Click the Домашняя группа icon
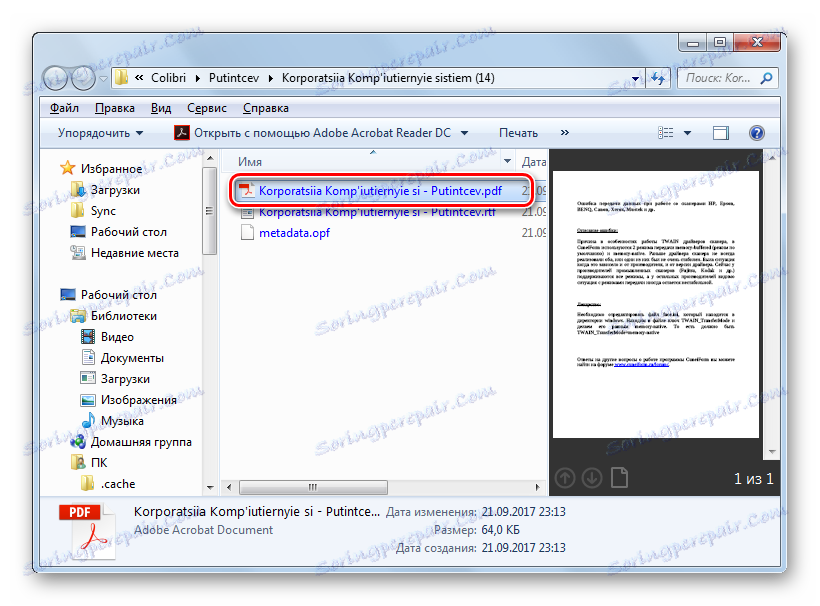This screenshot has width=820, height=606. click(78, 442)
